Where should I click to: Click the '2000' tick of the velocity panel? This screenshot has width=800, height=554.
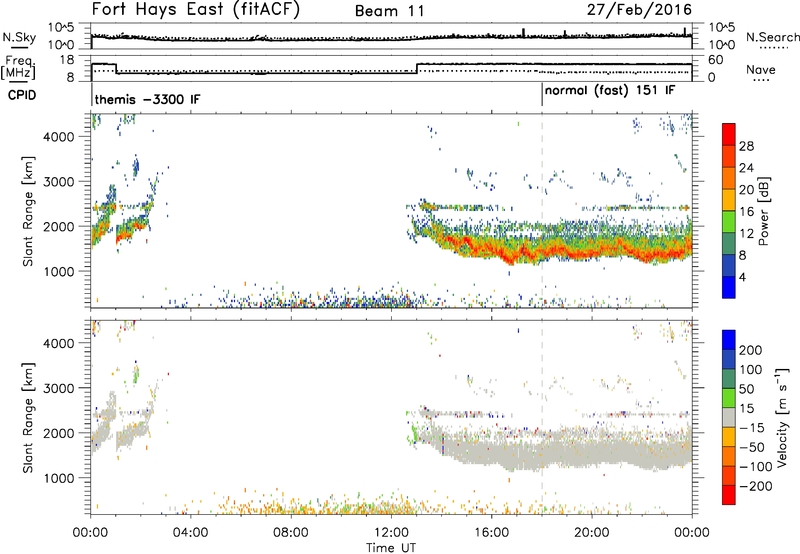pos(58,433)
